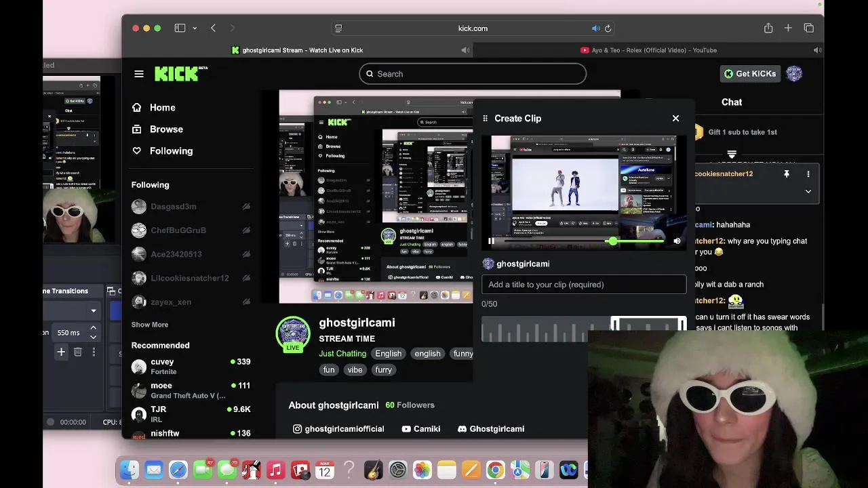The height and width of the screenshot is (488, 868).
Task: Open the ghostgirlcamiofficial Instagram link
Action: click(x=338, y=428)
